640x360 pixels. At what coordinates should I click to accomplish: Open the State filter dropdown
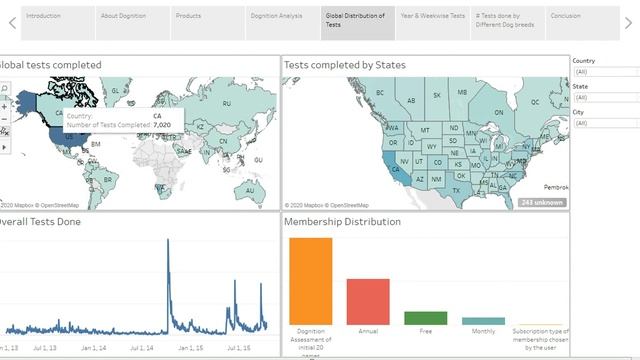coord(607,98)
